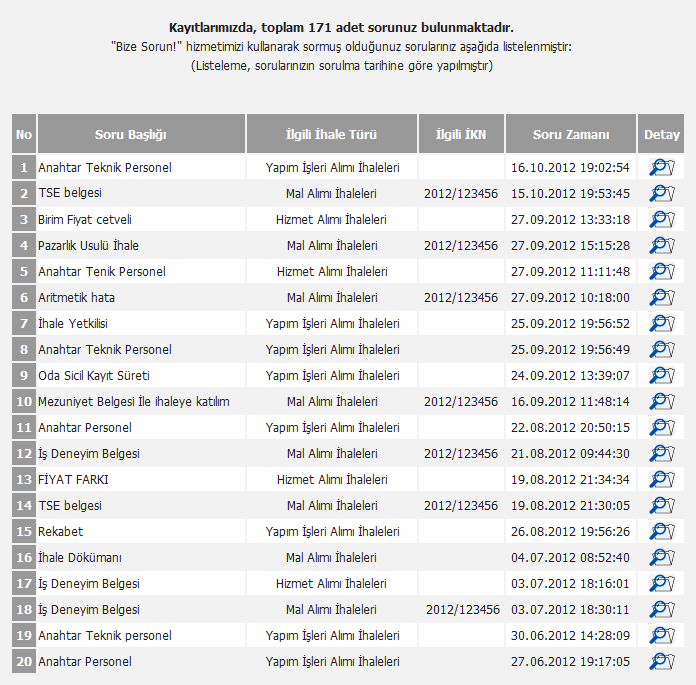Click timestamp 15.10.2012 19:53:45

click(570, 194)
